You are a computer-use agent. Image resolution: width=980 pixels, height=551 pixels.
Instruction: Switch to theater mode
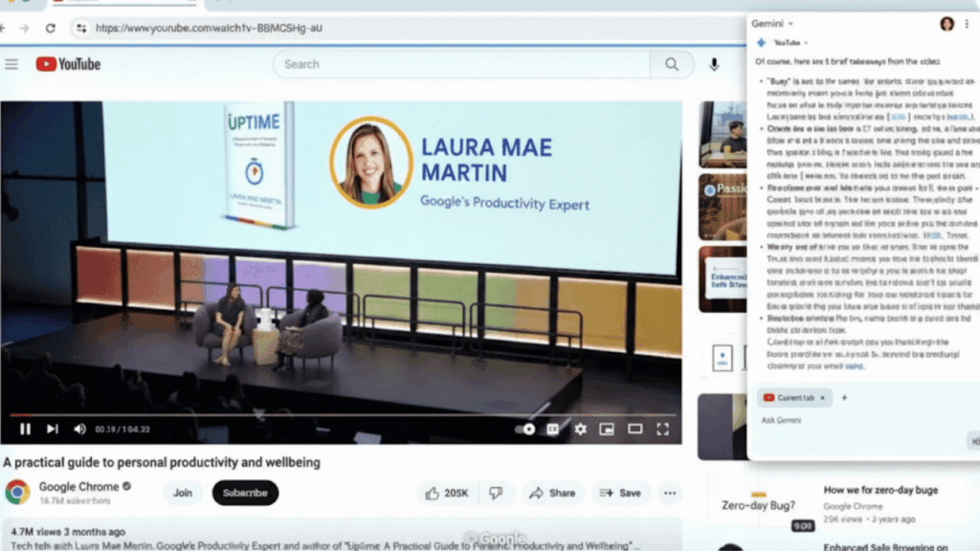click(x=635, y=430)
